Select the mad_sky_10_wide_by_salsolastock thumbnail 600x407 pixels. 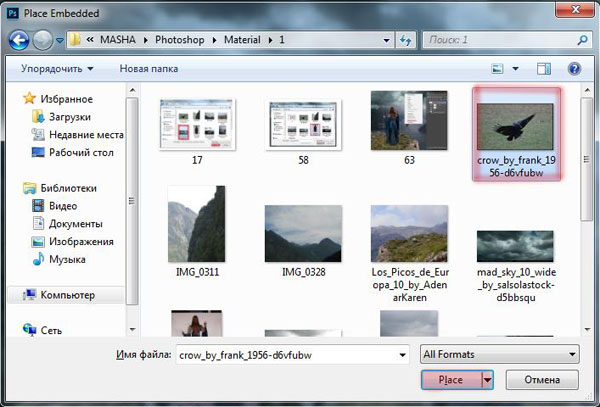click(515, 246)
